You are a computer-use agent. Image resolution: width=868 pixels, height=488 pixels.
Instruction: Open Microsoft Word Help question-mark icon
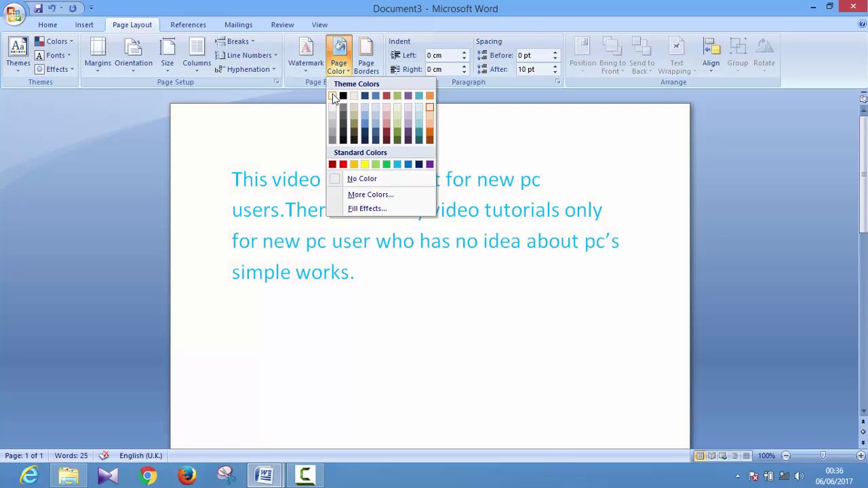coord(862,24)
